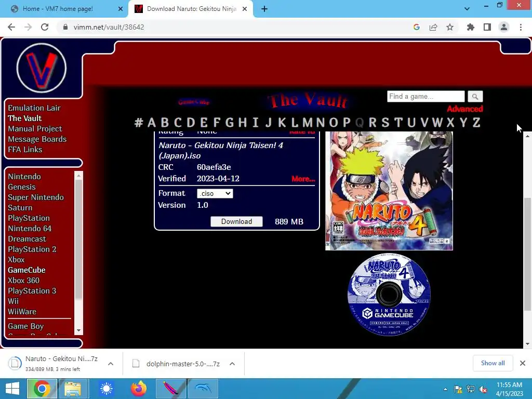Click the address bar URL vimm.net/vault/38642
Image resolution: width=532 pixels, height=399 pixels.
coord(109,27)
